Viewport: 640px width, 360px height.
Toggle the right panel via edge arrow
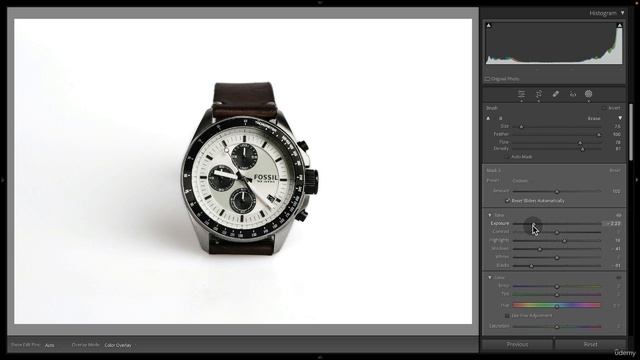click(637, 180)
